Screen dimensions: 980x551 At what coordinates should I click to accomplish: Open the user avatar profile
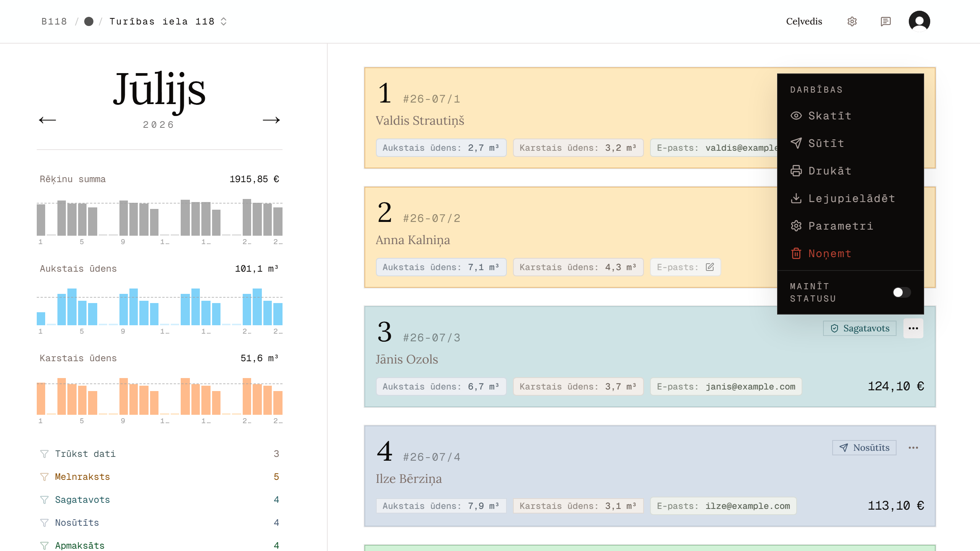(x=919, y=21)
